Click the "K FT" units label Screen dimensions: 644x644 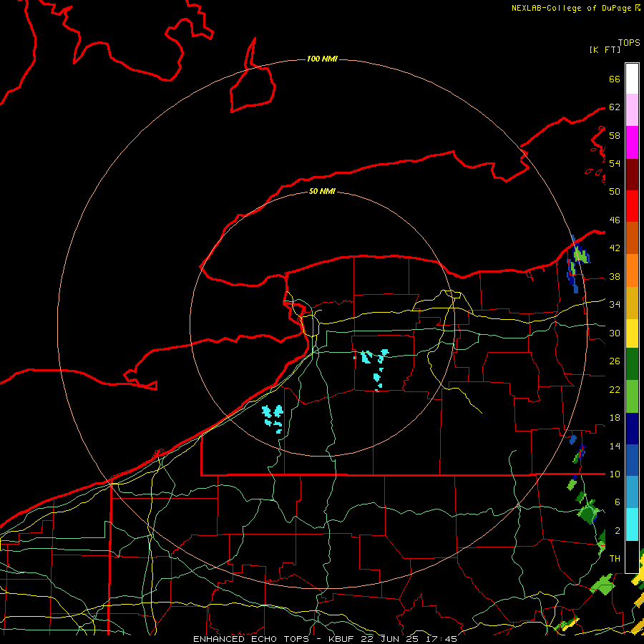coord(605,49)
